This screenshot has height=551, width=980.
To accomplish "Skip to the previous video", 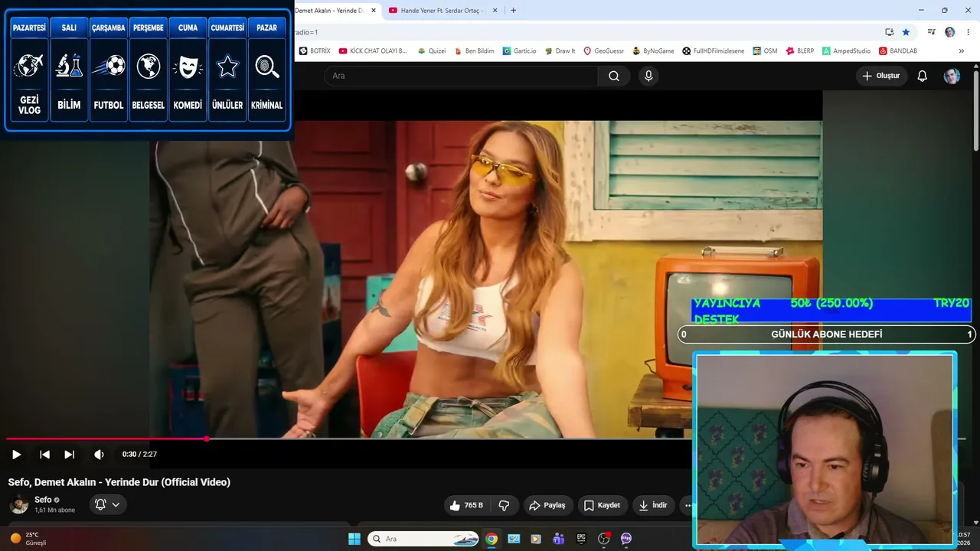I will pos(44,455).
